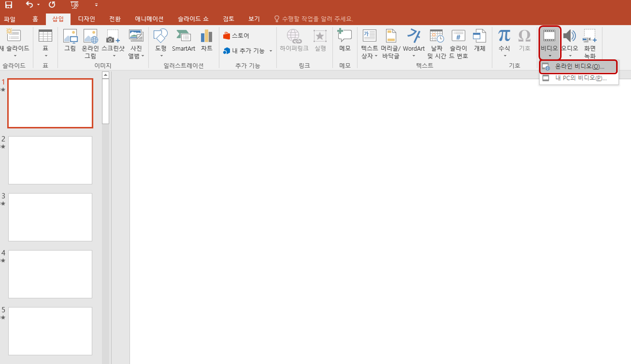Viewport: 631px width, 364px height.
Task: Click the Save icon in quick access toolbar
Action: (x=9, y=5)
